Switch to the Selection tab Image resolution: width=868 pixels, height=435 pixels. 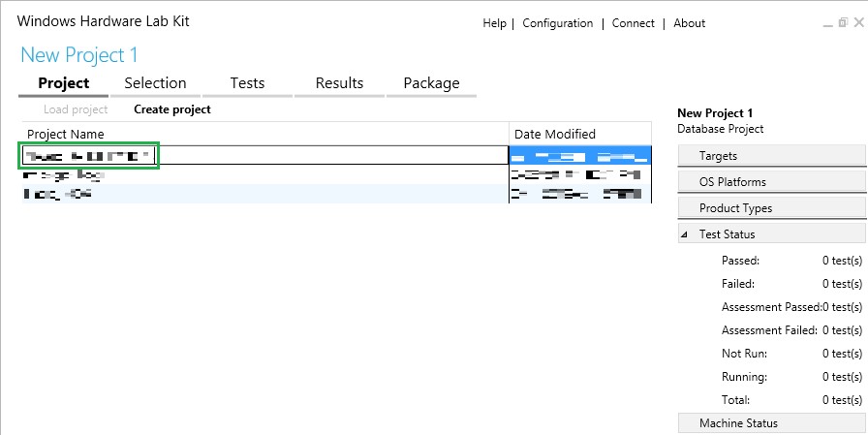pyautogui.click(x=155, y=83)
